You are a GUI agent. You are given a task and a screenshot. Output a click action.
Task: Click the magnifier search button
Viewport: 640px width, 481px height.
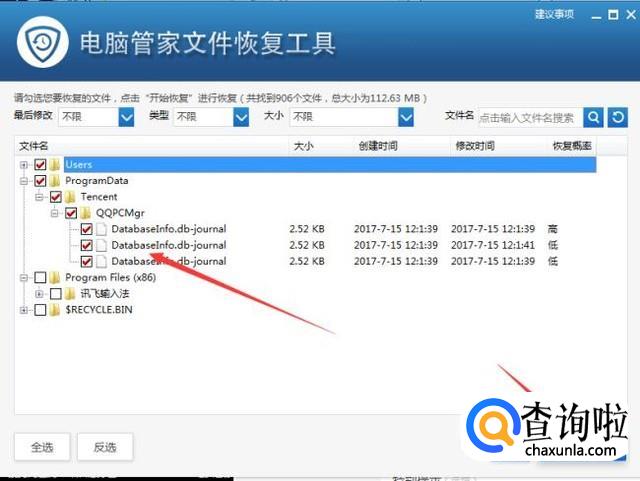[593, 118]
